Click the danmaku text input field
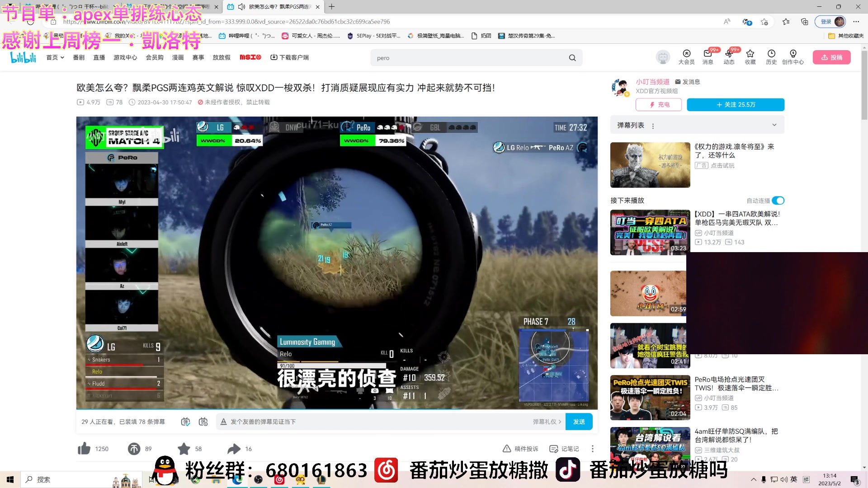Image resolution: width=868 pixels, height=488 pixels. pos(380,422)
